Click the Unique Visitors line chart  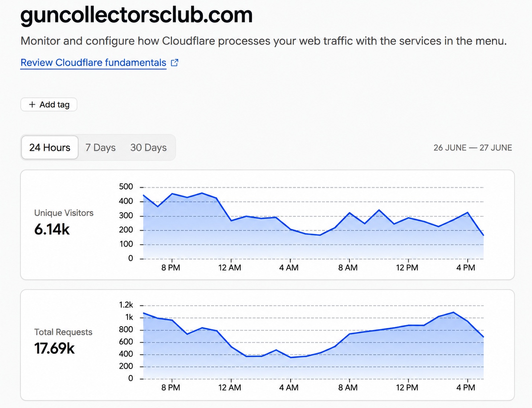(313, 223)
